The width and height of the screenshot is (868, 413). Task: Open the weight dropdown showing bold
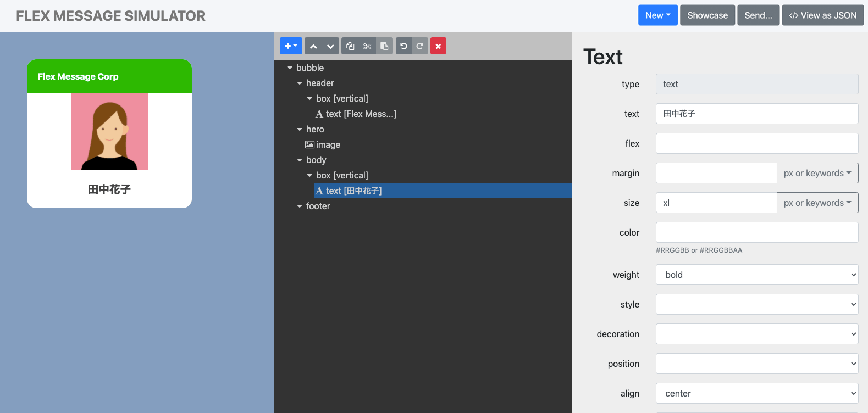point(756,275)
